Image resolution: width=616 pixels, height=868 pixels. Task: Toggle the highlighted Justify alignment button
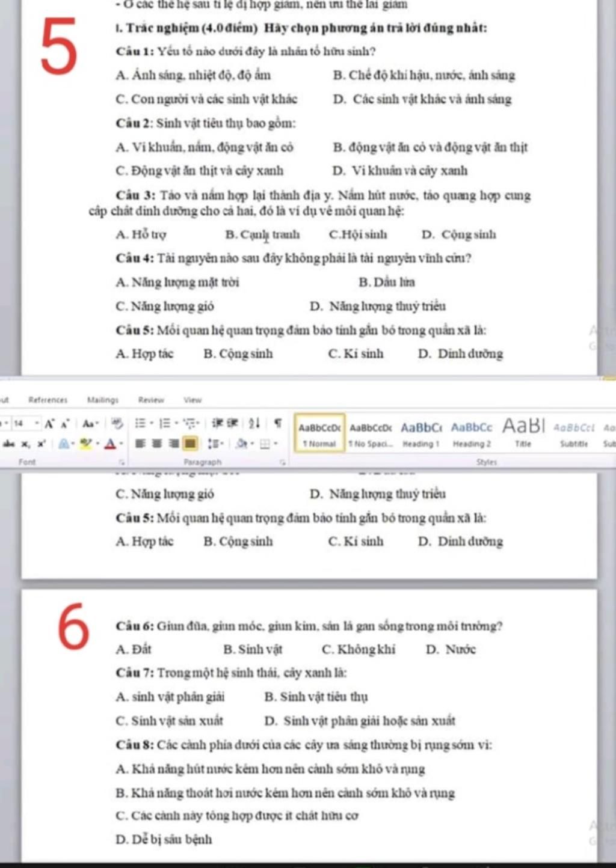point(190,444)
